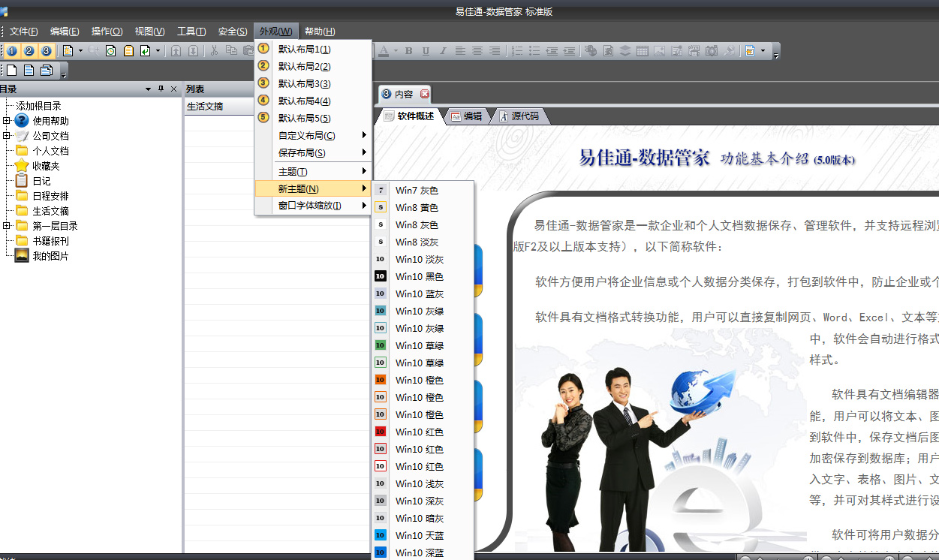Select 我的图片 folder in directory tree
The width and height of the screenshot is (939, 560).
tap(50, 256)
